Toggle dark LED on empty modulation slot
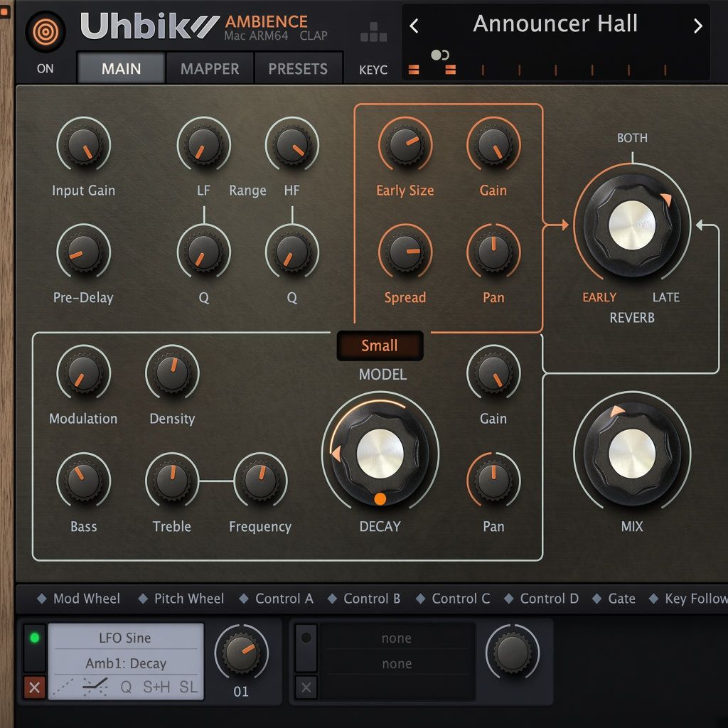 coord(306,638)
